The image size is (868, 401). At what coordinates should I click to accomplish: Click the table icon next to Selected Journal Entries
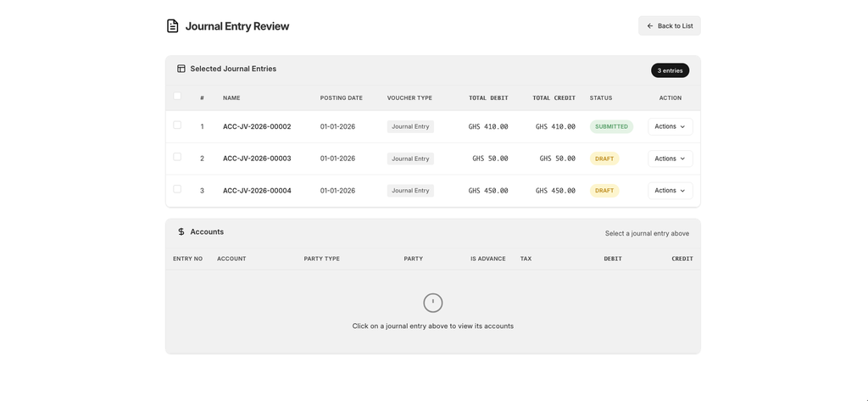pos(181,69)
